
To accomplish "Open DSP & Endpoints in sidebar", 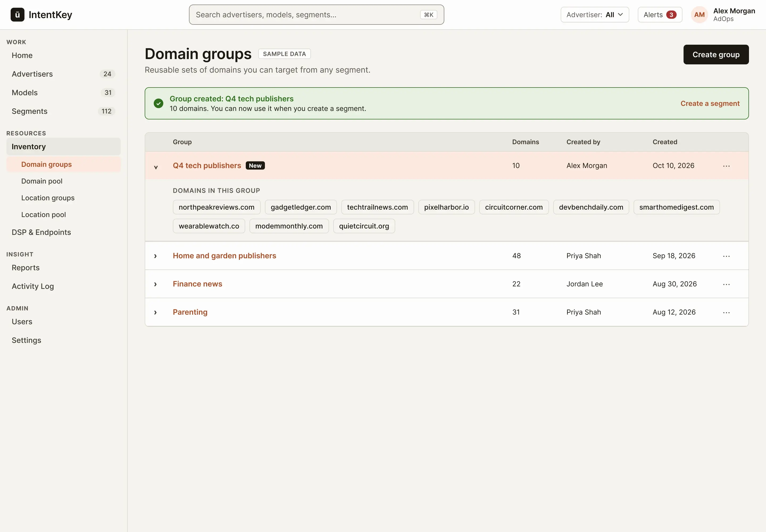I will 63,232.
